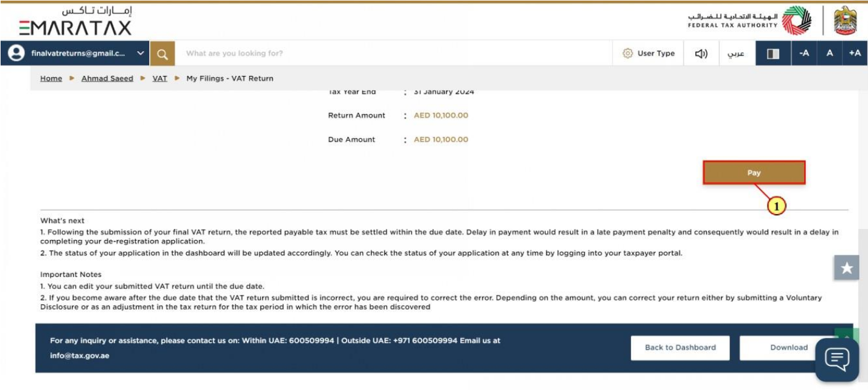Screen dimensions: 868x390
Task: Select the Due Amount value AED 10,100.00
Action: (441, 139)
